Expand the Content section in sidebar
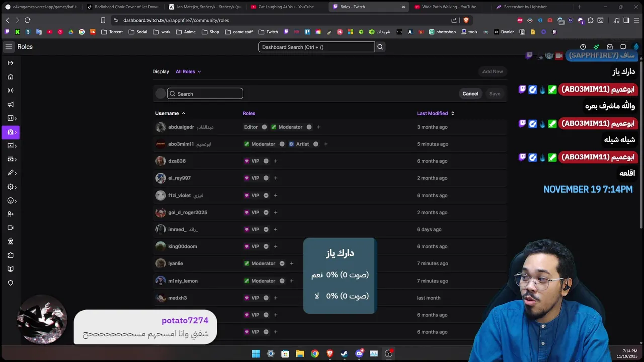 [12, 146]
